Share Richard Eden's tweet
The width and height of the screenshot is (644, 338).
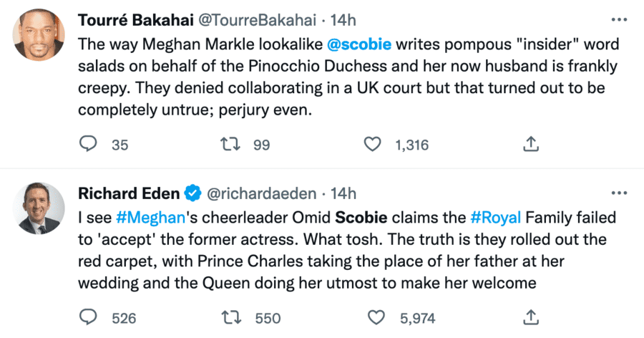click(x=530, y=317)
